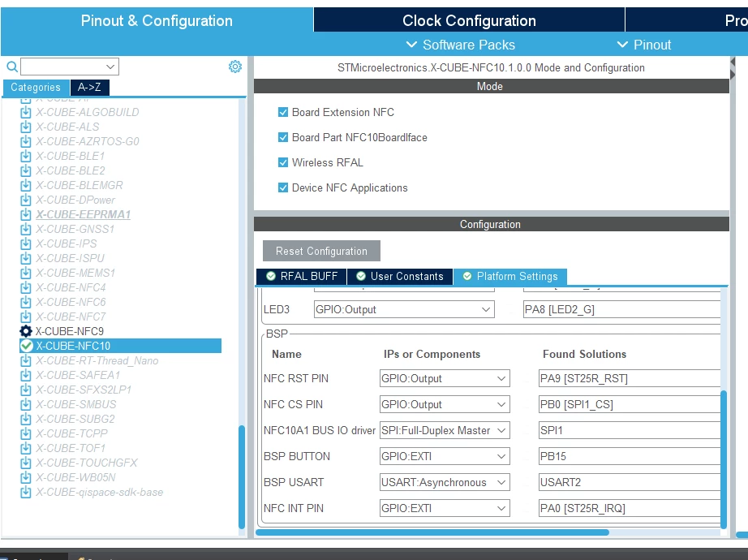Open the NFC RST PIN dropdown
Screen dimensions: 748x560
tap(445, 378)
